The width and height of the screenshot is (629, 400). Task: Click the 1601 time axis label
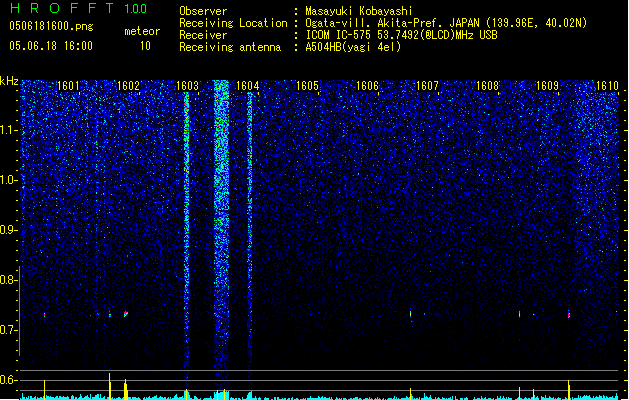pyautogui.click(x=68, y=86)
